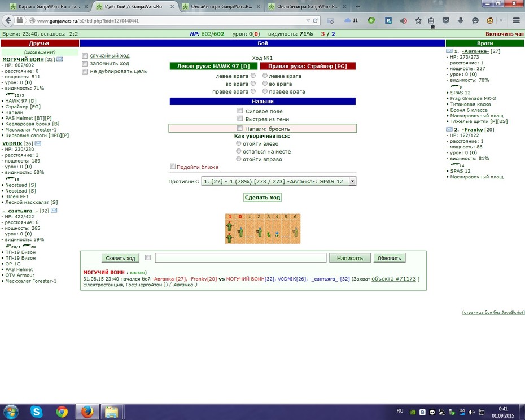Open 'V0DNIK' profile link
Screen dimensions: 525x420
12,143
